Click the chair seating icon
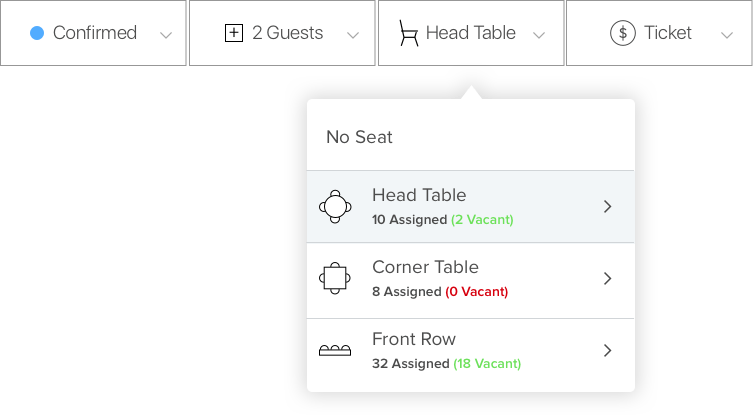 pos(408,33)
